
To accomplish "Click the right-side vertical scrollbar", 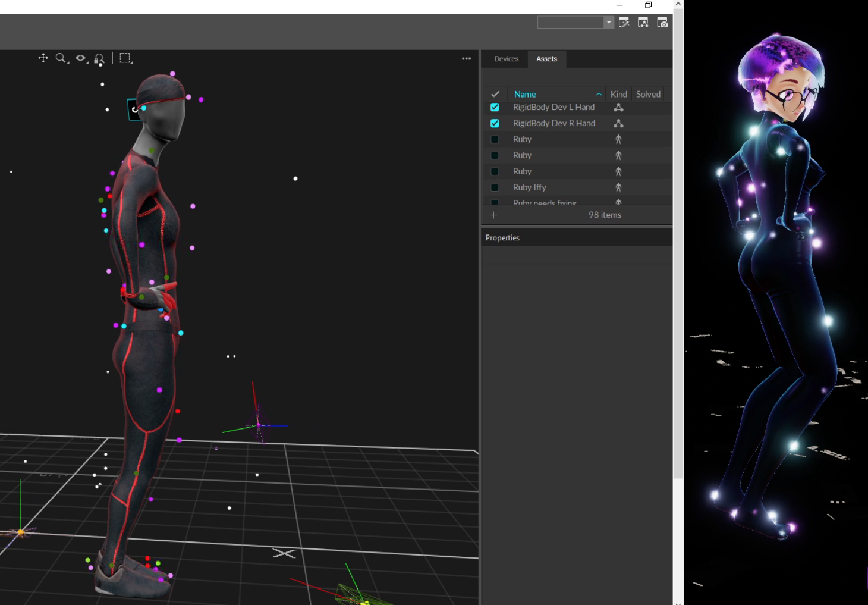I will point(678,238).
